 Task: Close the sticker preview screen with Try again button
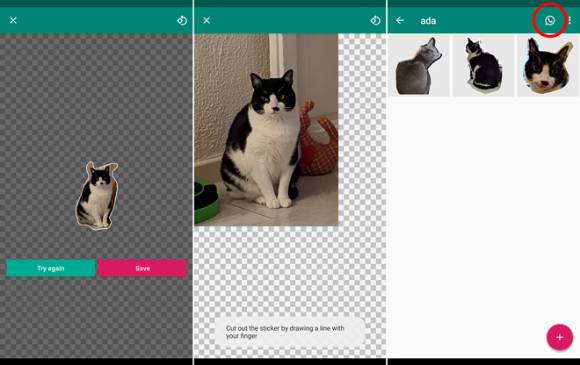pyautogui.click(x=13, y=20)
